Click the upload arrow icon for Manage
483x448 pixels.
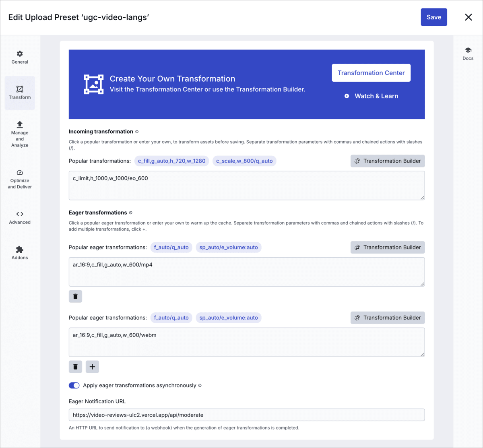pyautogui.click(x=20, y=124)
